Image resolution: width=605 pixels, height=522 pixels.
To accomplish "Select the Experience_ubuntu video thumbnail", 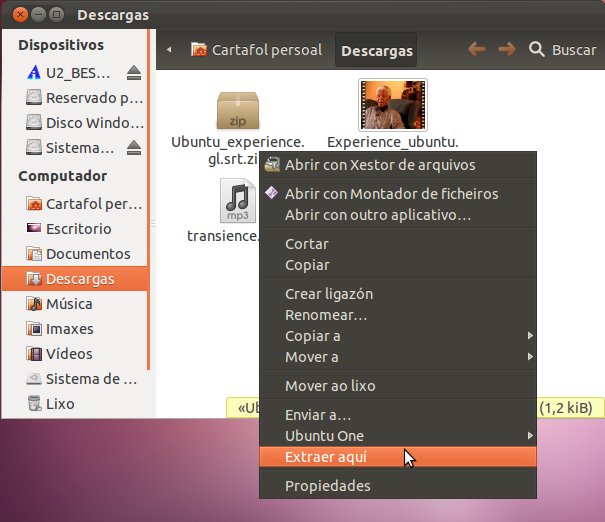I will (x=393, y=105).
